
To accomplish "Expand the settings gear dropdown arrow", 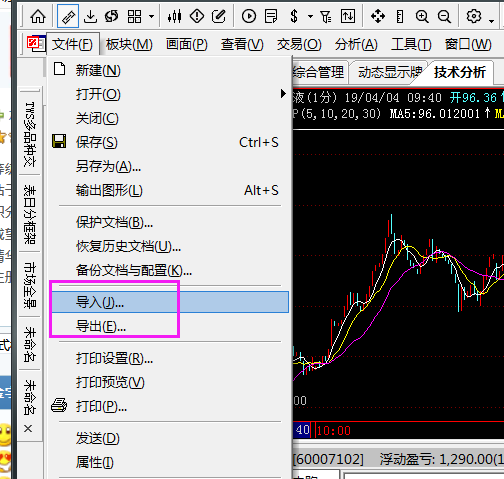I will pos(491,21).
